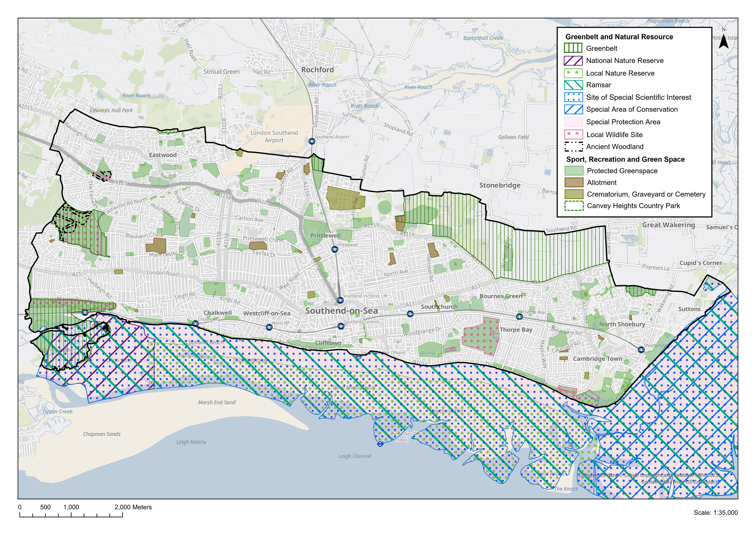Click the 'Southchurch' place label

coord(439,307)
